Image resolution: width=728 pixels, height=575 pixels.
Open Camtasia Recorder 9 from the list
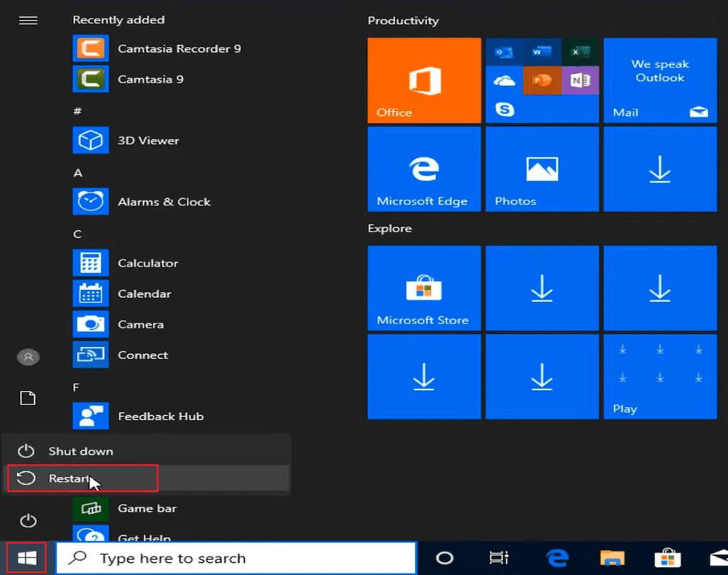click(158, 48)
